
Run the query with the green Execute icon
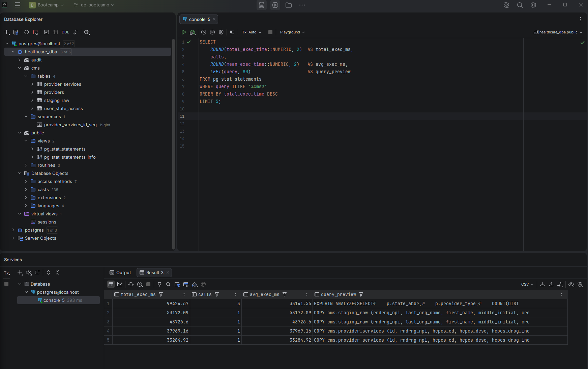[184, 32]
